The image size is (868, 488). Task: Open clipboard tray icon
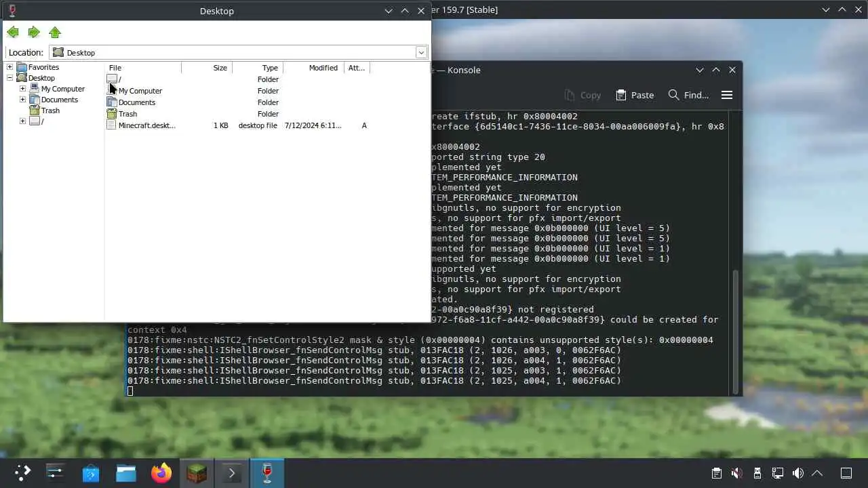tap(717, 473)
